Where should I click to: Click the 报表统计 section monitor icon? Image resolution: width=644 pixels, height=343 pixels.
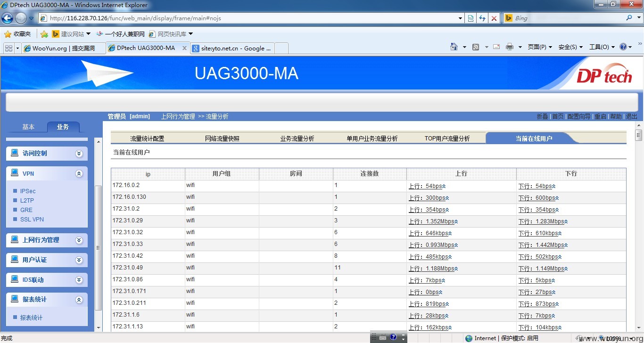tap(14, 299)
